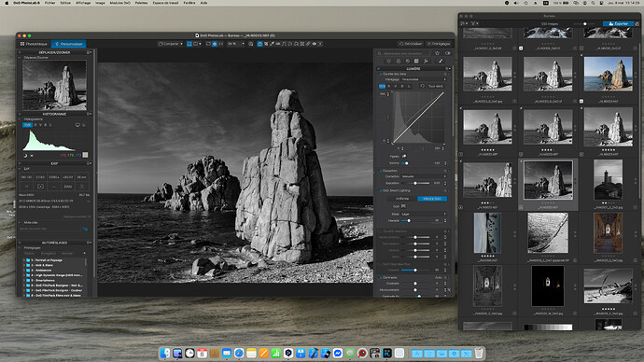The height and width of the screenshot is (362, 644).
Task: Select the white balance eyedropper tool in toolbar
Action: click(272, 44)
